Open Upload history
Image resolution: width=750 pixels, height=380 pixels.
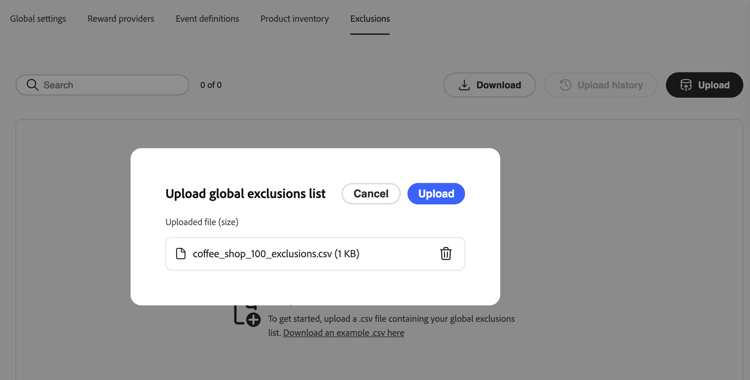point(601,85)
